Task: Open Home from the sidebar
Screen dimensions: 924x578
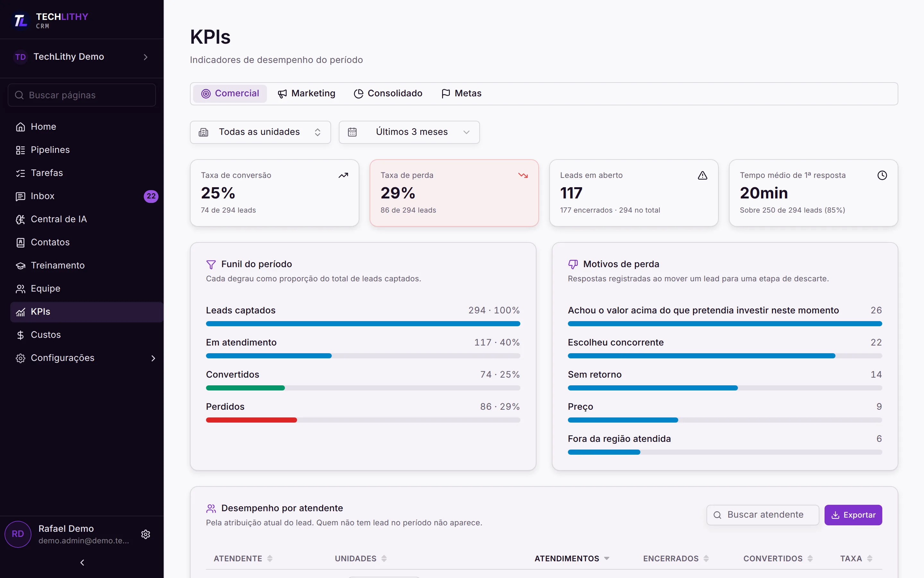Action: click(87, 127)
